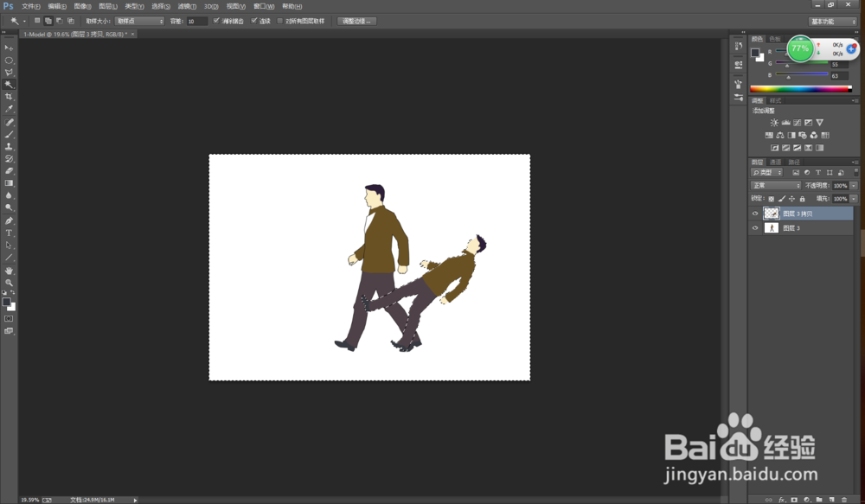This screenshot has width=865, height=504.
Task: Switch to the 路径 tab
Action: 794,163
